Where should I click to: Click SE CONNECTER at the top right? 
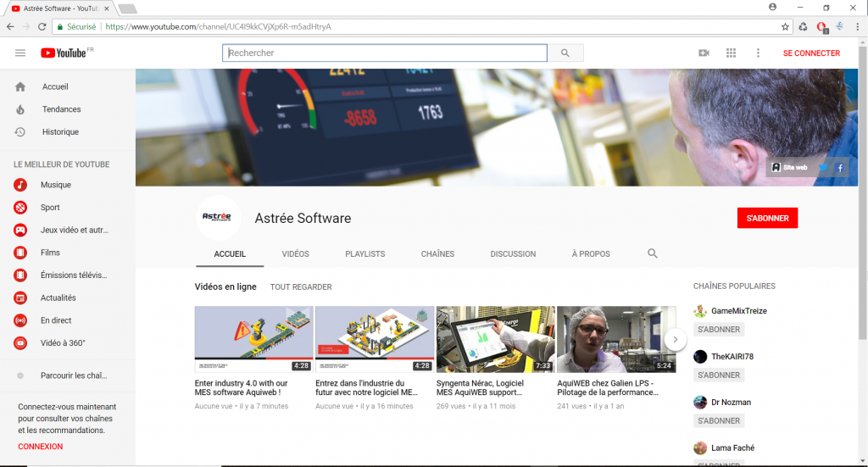811,53
